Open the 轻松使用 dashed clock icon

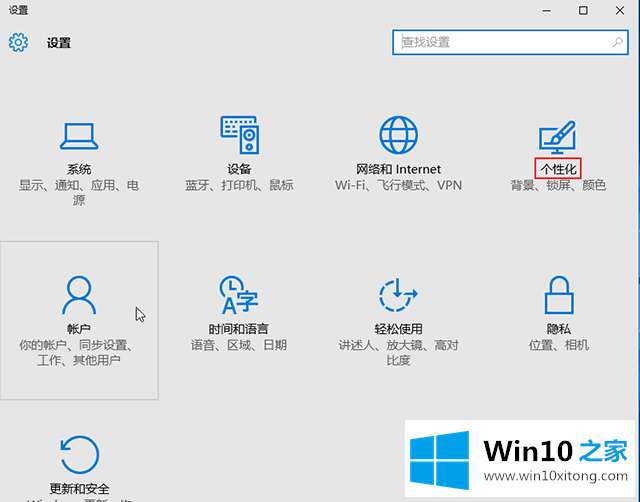coord(398,295)
